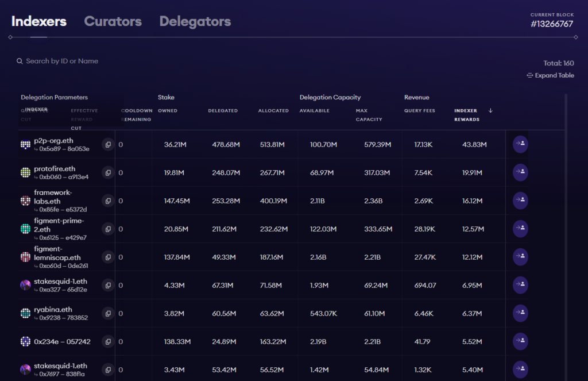Viewport: 588px width, 381px height.
Task: Click the Search by ID or Name field
Action: click(62, 61)
